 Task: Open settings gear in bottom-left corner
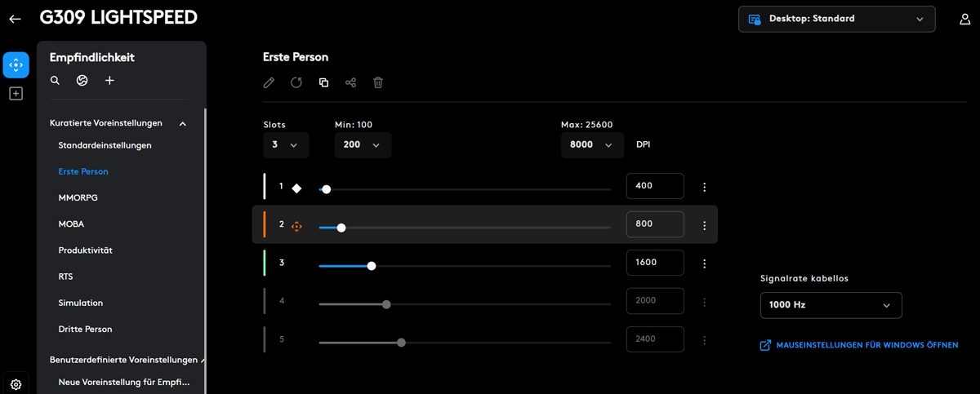pos(16,384)
